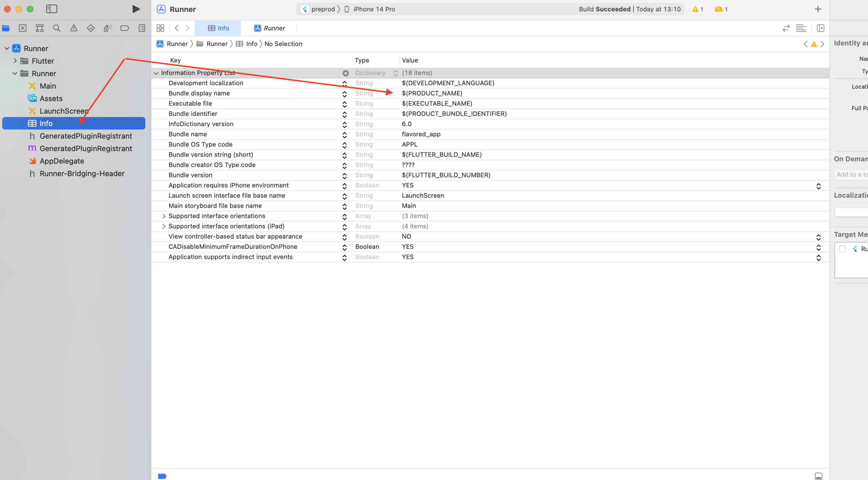
Task: Toggle the navigator sidebar panel
Action: (52, 9)
